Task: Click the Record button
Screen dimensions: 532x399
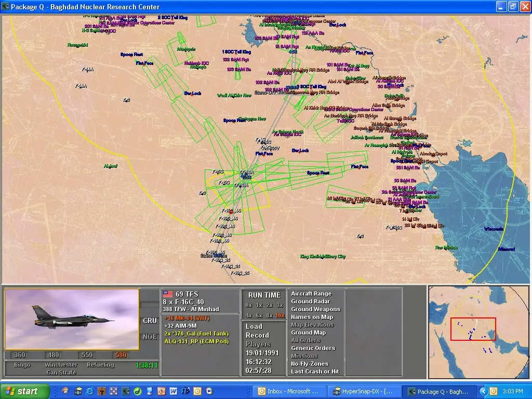Action: 257,335
